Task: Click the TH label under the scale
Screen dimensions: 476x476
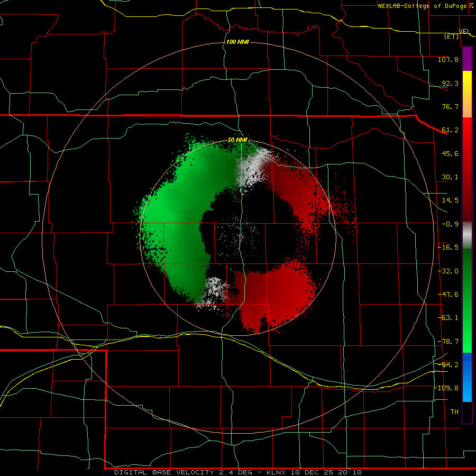Action: tap(454, 412)
